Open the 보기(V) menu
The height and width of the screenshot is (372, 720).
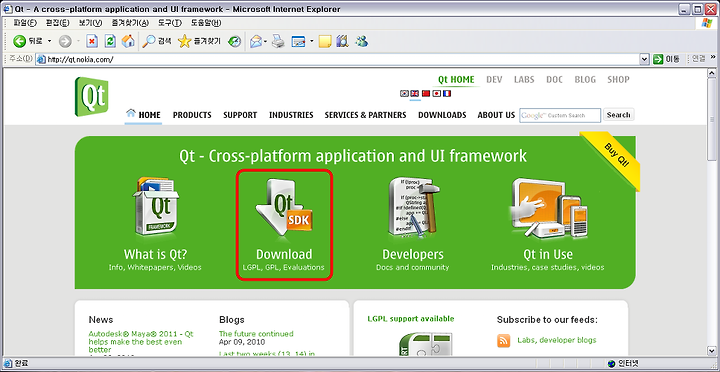[90, 23]
